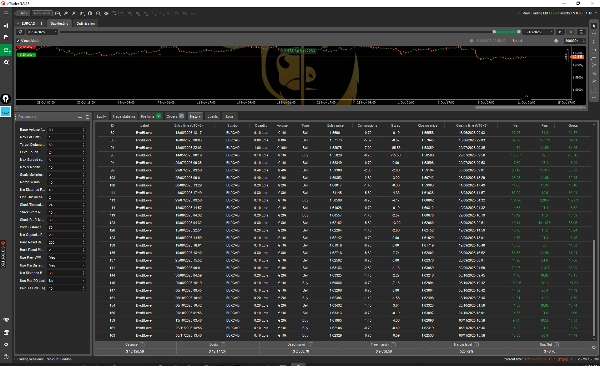Screen dimensions: 600x366
Task: Open the first Yes parameter dropdown
Action: pos(66,257)
